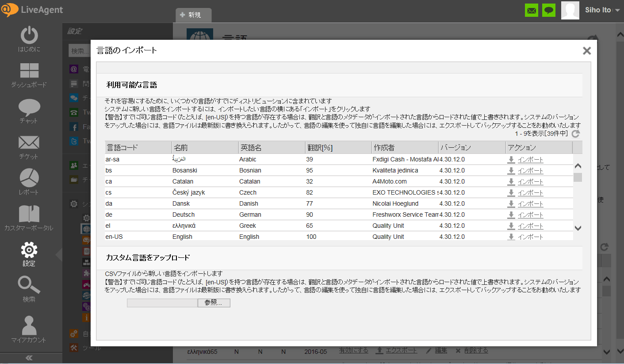Sort by 名前 column header
This screenshot has height=364, width=624.
coord(205,147)
